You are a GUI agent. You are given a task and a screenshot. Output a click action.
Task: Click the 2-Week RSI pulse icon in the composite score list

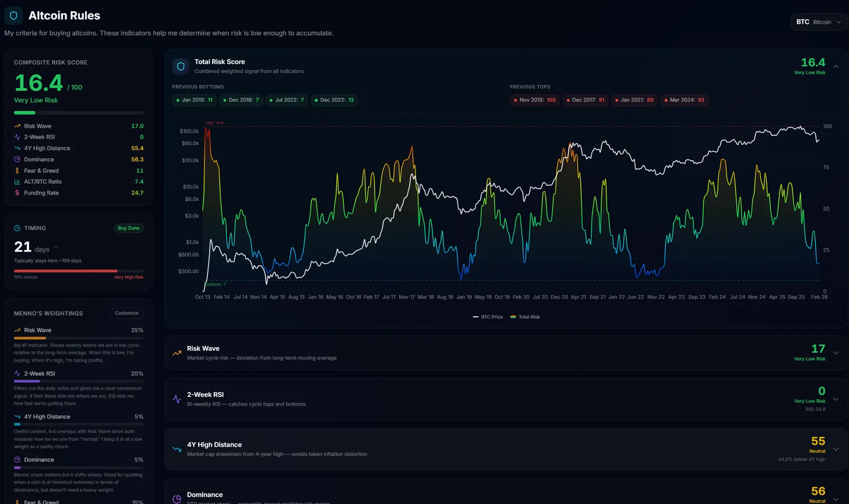[17, 137]
